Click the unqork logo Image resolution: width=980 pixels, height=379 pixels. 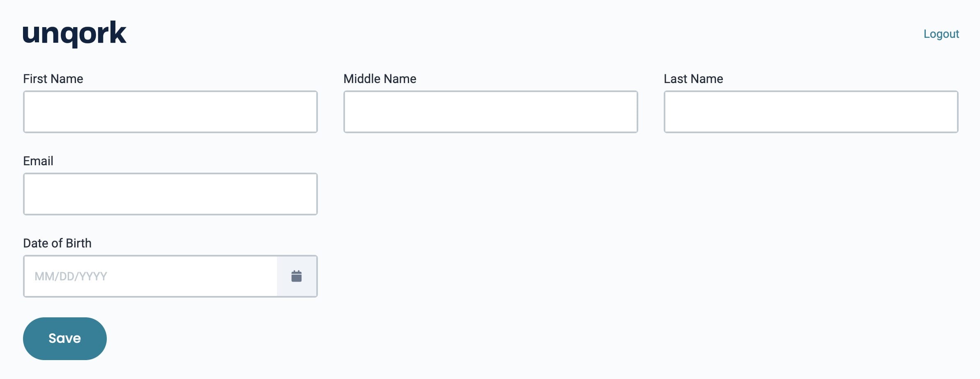pyautogui.click(x=74, y=34)
